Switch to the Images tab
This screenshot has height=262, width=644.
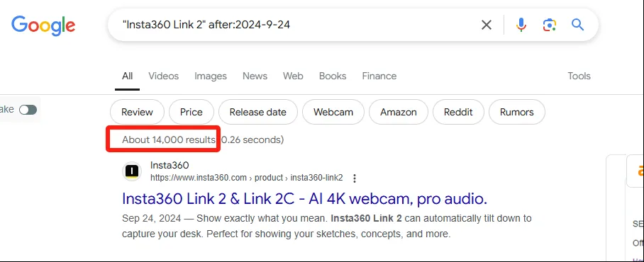click(x=210, y=76)
